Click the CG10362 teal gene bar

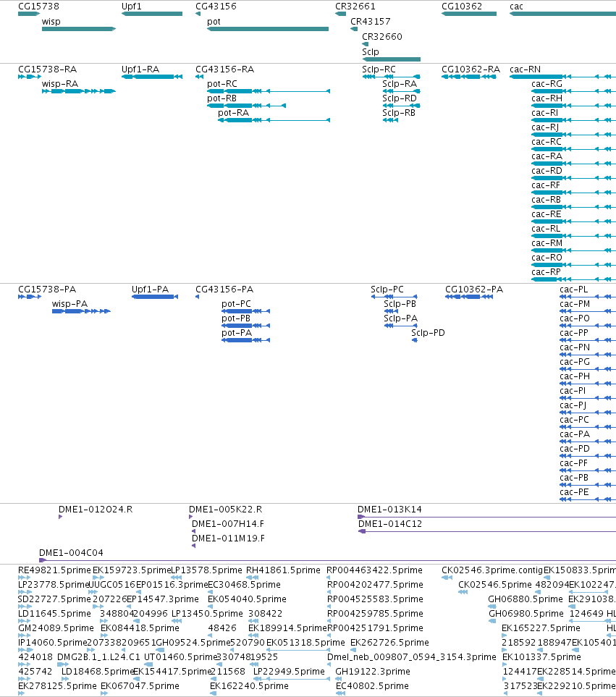(x=469, y=14)
